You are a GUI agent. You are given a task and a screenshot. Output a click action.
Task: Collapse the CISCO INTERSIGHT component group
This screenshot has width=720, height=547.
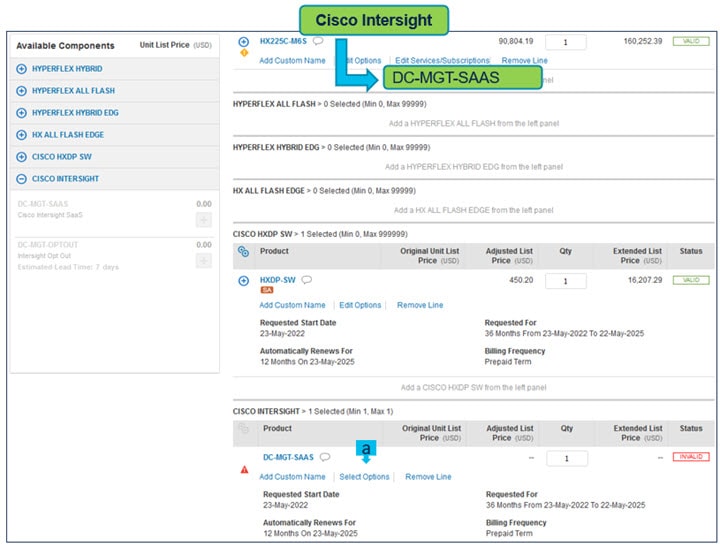22,179
